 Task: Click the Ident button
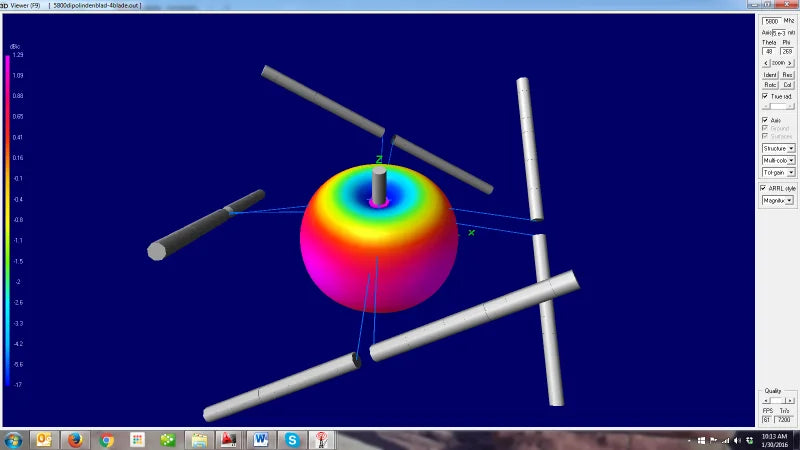point(770,75)
